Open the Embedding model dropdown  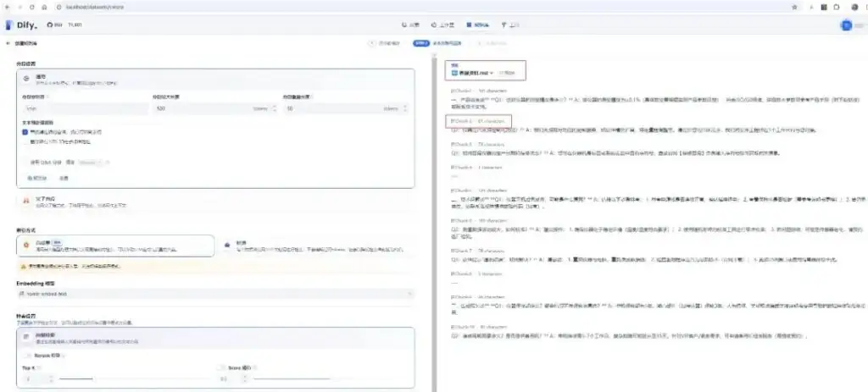[x=215, y=294]
